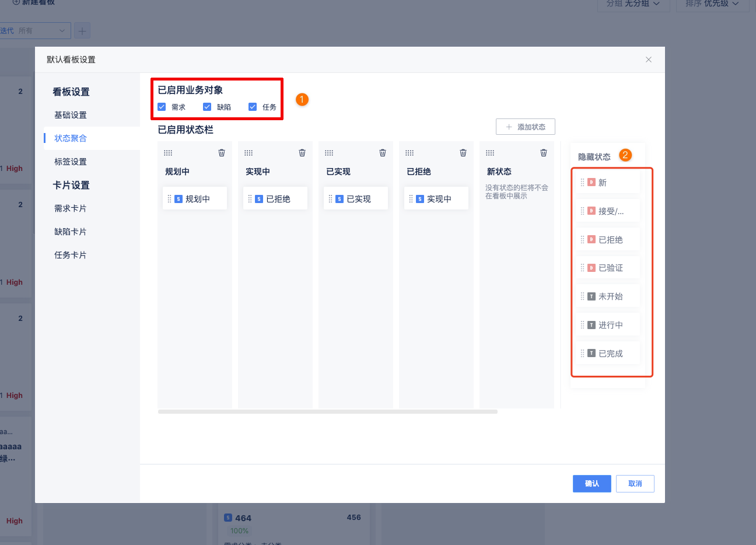Viewport: 756px width, 545px height.
Task: Switch to 基础设置 in the sidebar
Action: pyautogui.click(x=71, y=115)
